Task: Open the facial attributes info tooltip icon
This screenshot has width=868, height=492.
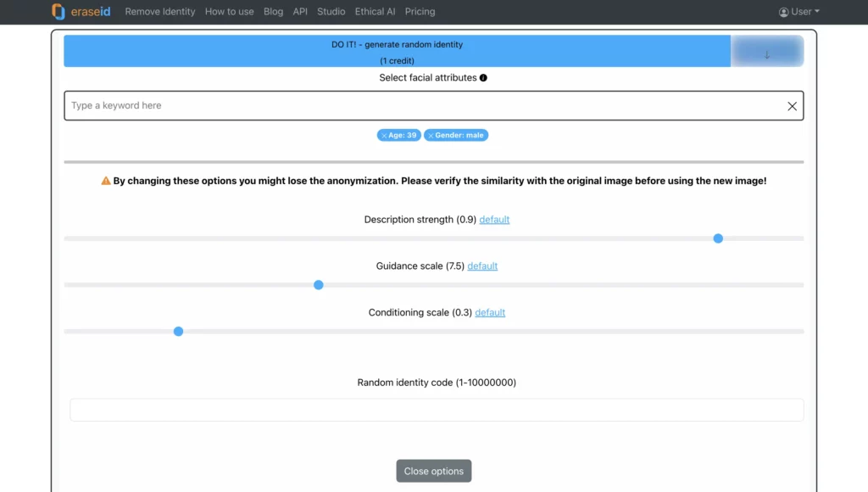Action: click(485, 77)
